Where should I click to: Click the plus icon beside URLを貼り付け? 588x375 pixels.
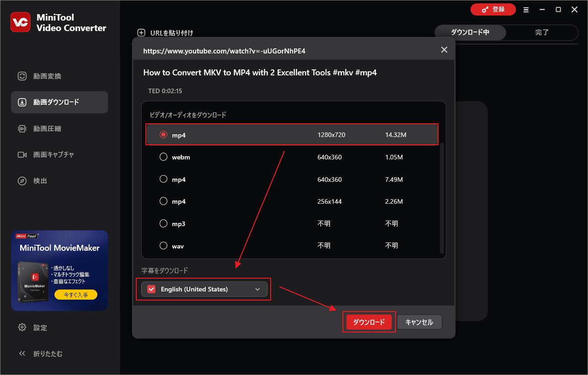point(141,33)
